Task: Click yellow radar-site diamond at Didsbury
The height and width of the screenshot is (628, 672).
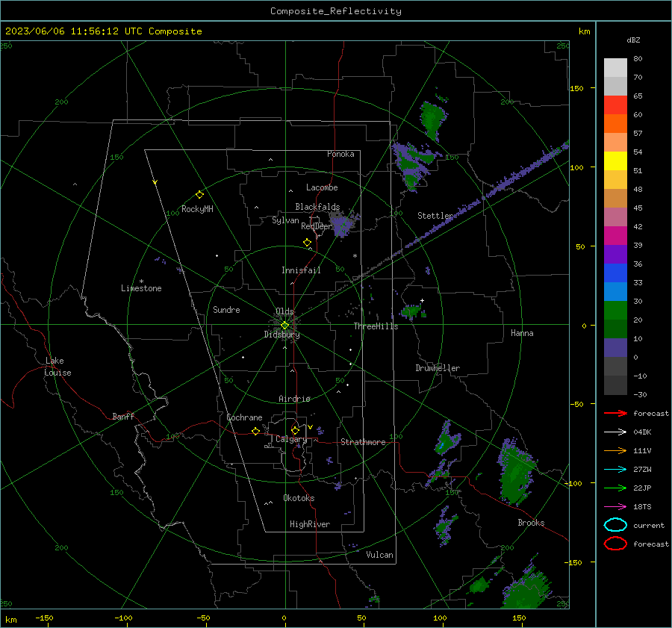Action: [284, 326]
